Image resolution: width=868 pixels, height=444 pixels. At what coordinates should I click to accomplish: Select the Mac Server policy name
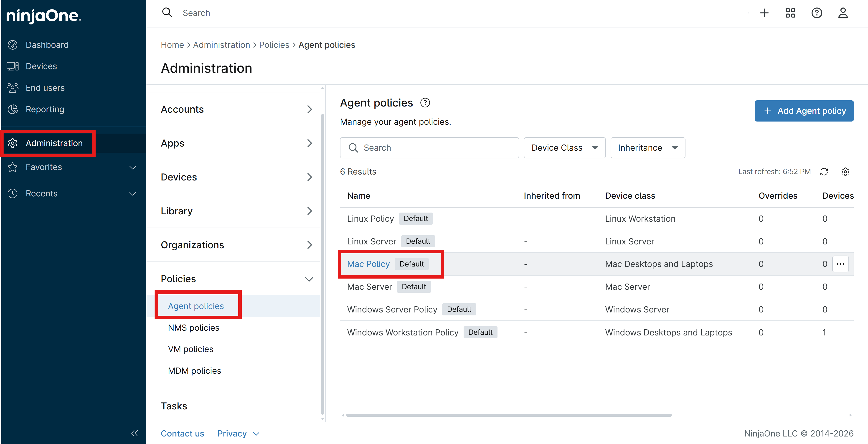[x=369, y=287]
